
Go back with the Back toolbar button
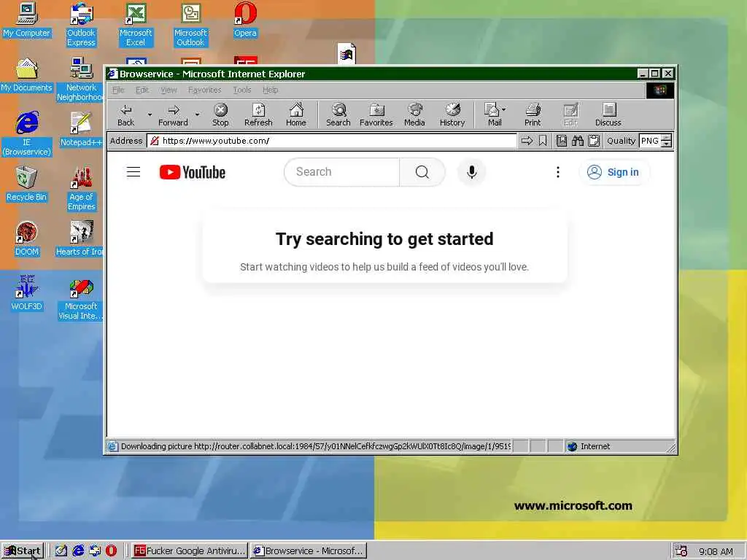point(125,114)
